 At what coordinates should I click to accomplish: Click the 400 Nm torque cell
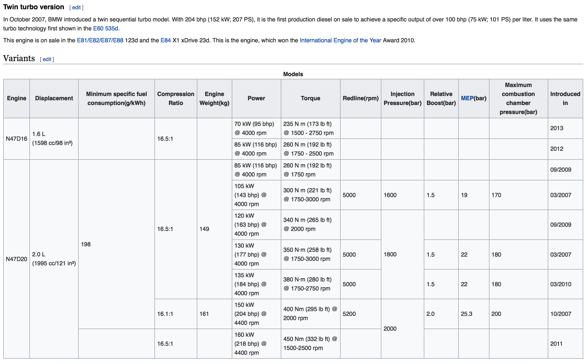point(310,314)
